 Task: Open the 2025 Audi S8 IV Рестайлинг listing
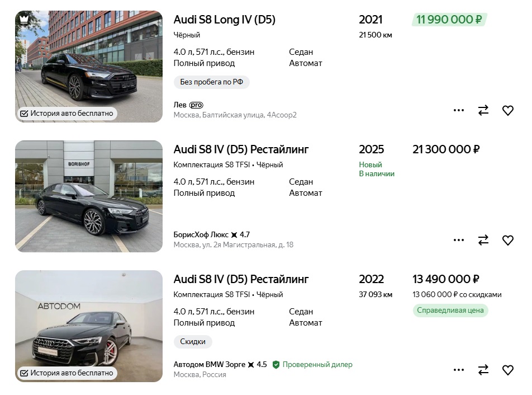(241, 149)
